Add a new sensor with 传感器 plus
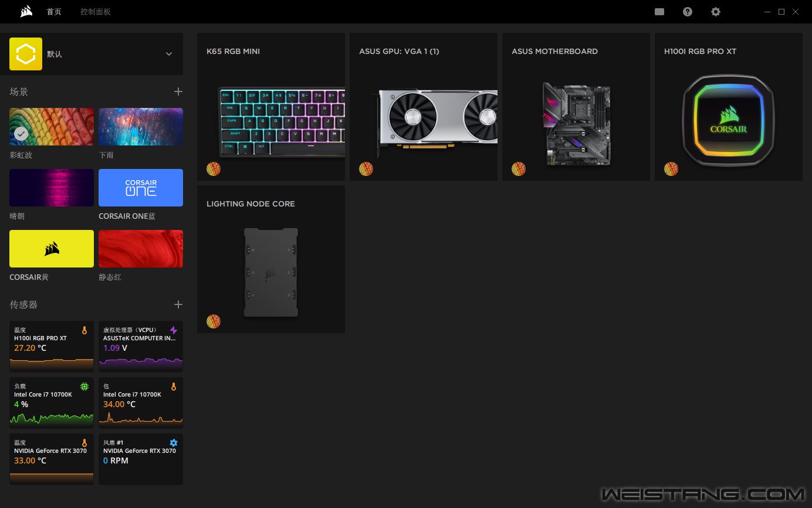Viewport: 812px width, 508px height. coord(178,304)
